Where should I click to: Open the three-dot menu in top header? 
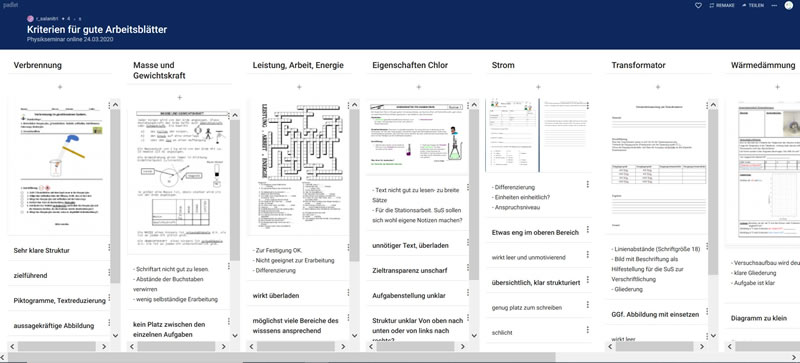click(x=774, y=5)
